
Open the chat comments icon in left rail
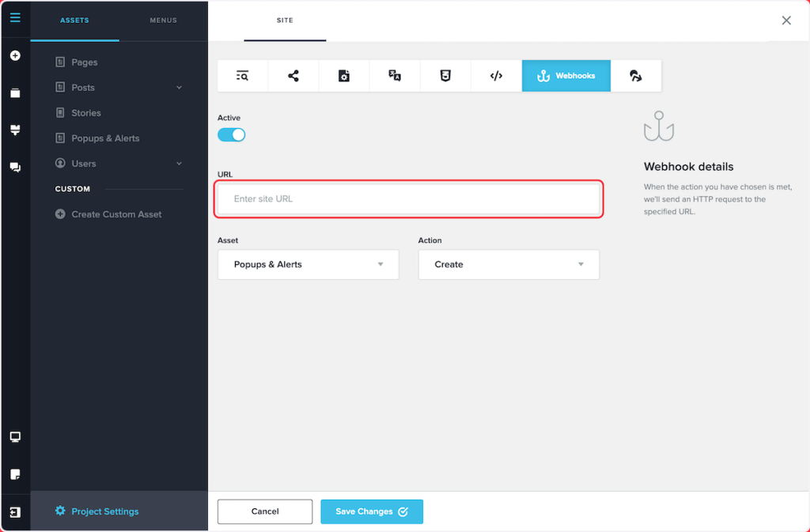(x=15, y=168)
